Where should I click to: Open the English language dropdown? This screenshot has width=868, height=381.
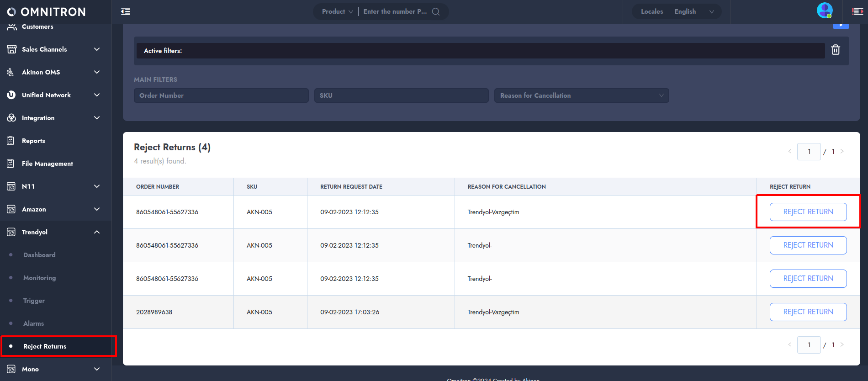click(693, 12)
